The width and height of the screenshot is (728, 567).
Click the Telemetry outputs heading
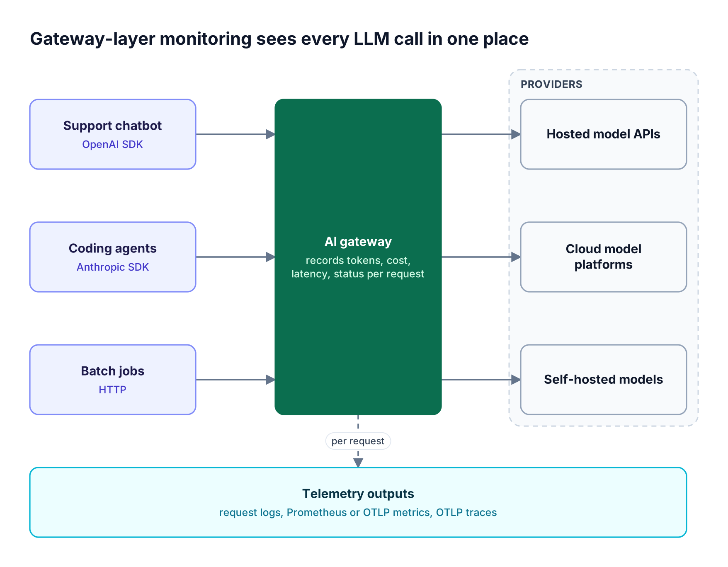pos(358,494)
